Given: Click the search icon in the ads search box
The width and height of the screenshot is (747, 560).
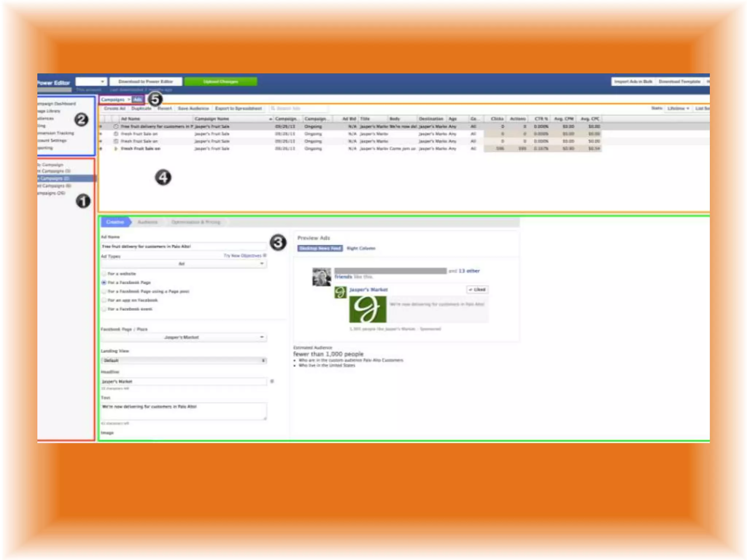Looking at the screenshot, I should click(273, 108).
